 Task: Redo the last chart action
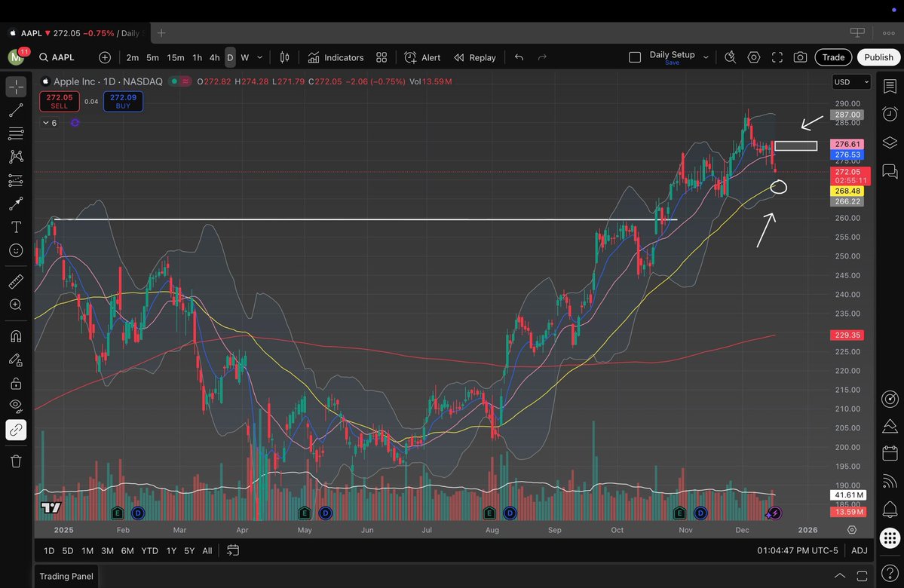click(542, 57)
